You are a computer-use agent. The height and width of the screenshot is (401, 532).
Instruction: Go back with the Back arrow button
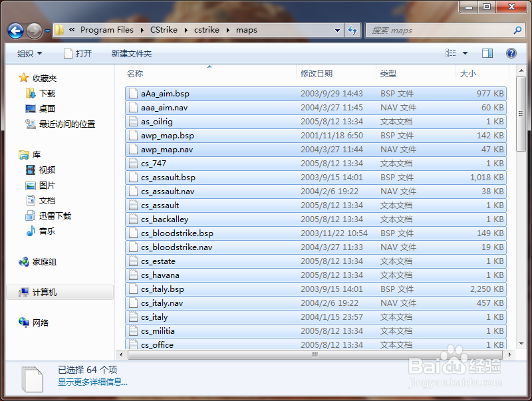pyautogui.click(x=15, y=31)
